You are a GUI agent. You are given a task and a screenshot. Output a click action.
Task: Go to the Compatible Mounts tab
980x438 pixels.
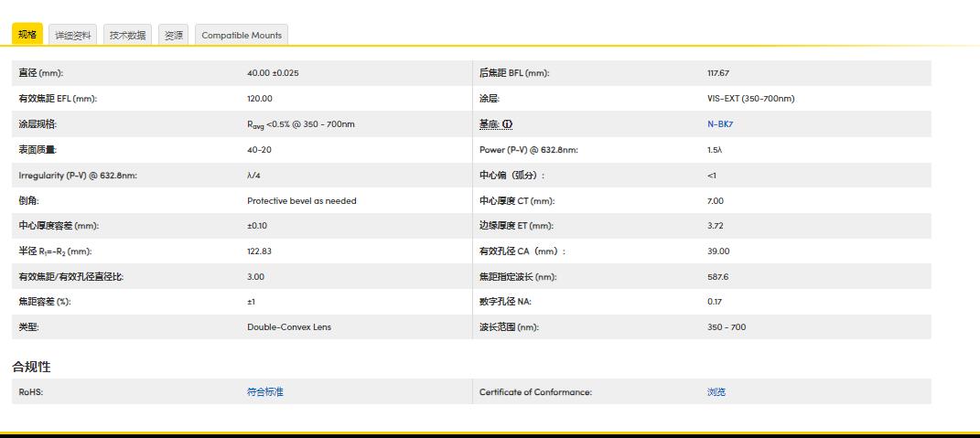pyautogui.click(x=242, y=35)
